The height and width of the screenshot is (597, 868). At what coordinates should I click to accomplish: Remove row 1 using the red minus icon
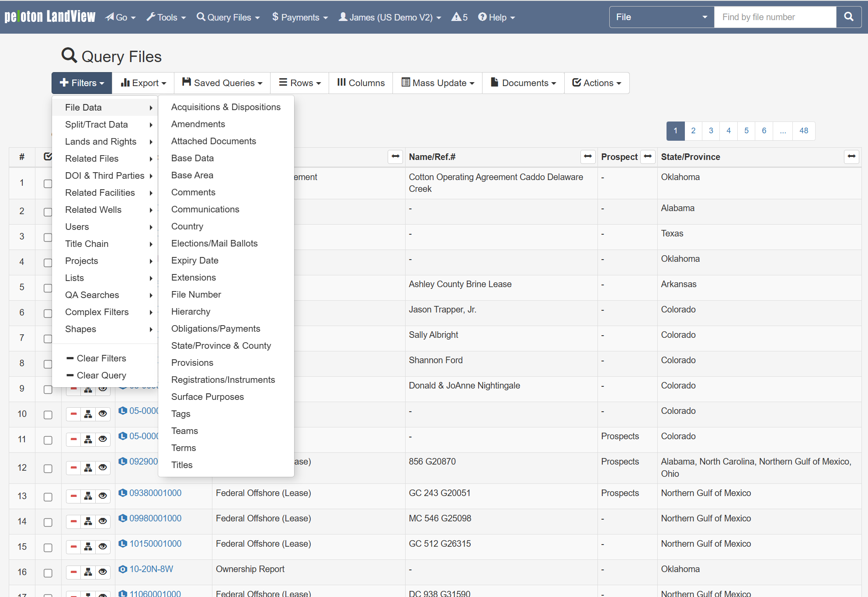(73, 184)
